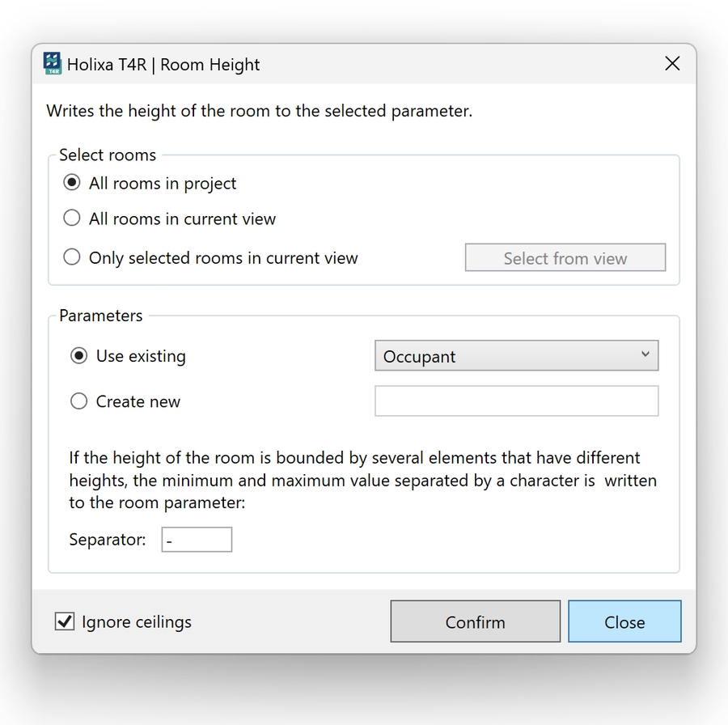
Task: Switch to the "Create new" parameter option
Action: (78, 401)
